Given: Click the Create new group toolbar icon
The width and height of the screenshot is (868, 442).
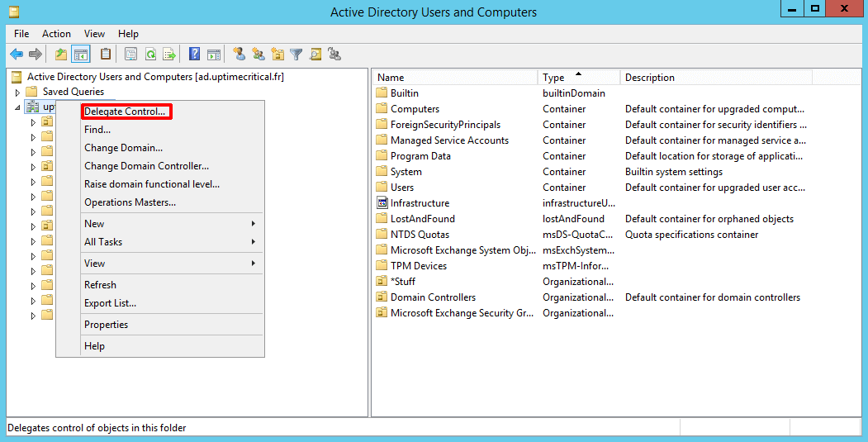Looking at the screenshot, I should [x=259, y=54].
